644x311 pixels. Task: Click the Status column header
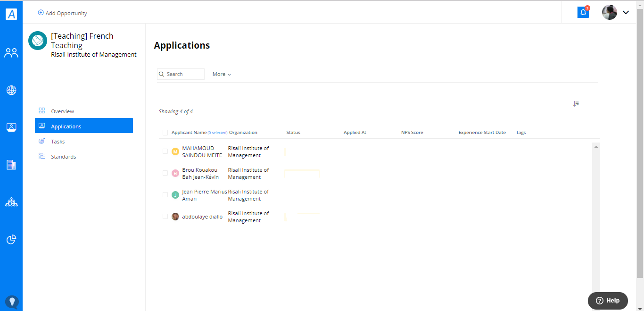(293, 133)
